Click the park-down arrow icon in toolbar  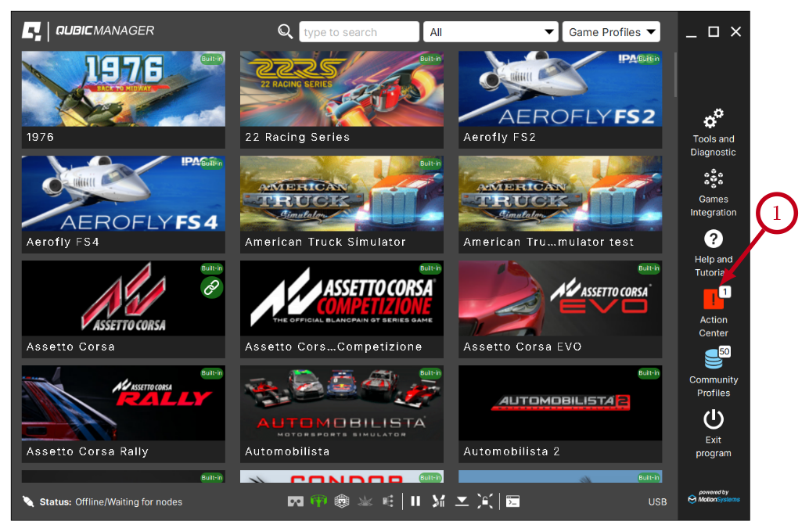tap(462, 501)
